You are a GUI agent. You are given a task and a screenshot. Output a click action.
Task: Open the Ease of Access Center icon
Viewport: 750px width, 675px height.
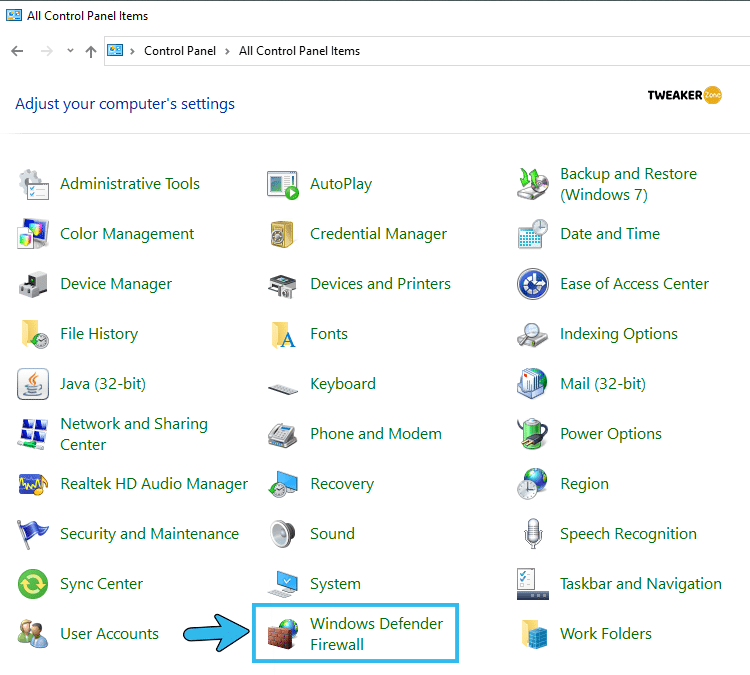tap(533, 284)
